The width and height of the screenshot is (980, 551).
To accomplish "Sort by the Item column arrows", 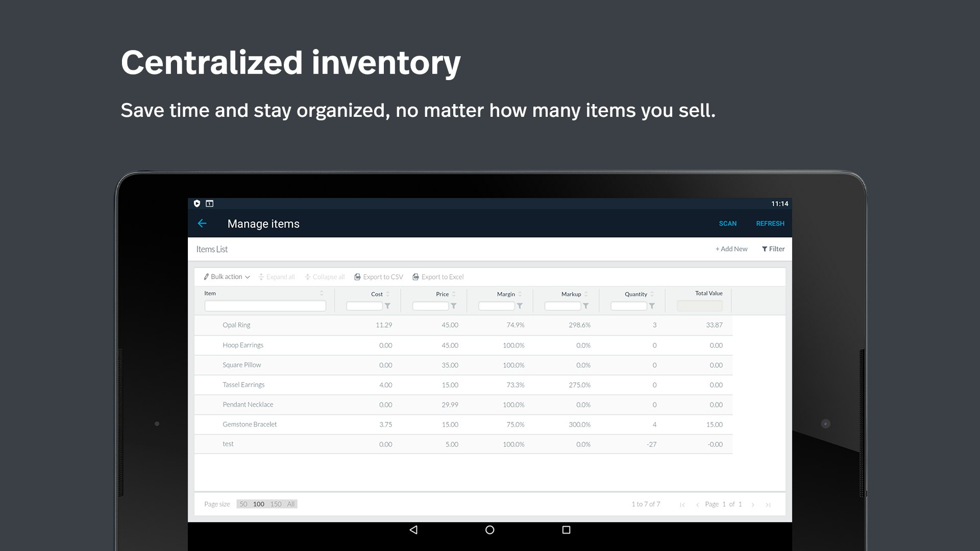I will [x=322, y=293].
